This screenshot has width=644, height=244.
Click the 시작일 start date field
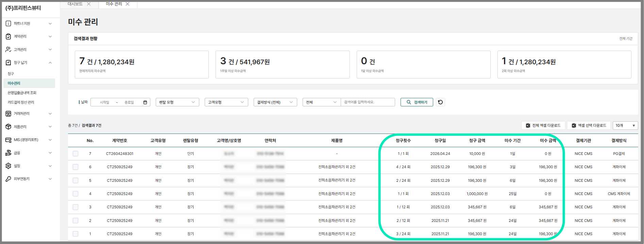tap(104, 102)
